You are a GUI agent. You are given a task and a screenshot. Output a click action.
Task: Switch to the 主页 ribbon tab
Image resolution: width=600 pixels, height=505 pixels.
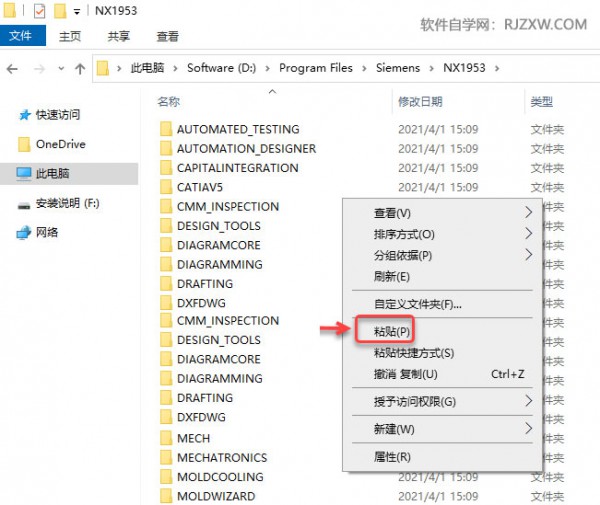pyautogui.click(x=70, y=36)
